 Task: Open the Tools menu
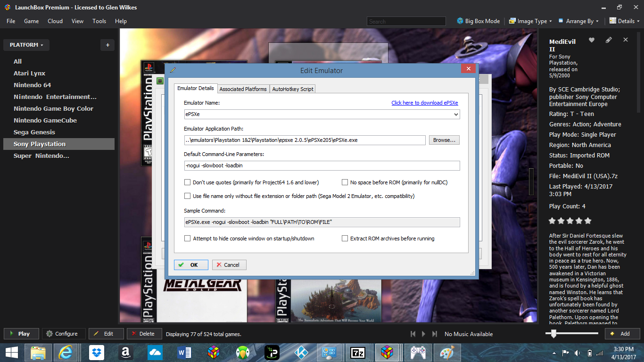click(99, 21)
